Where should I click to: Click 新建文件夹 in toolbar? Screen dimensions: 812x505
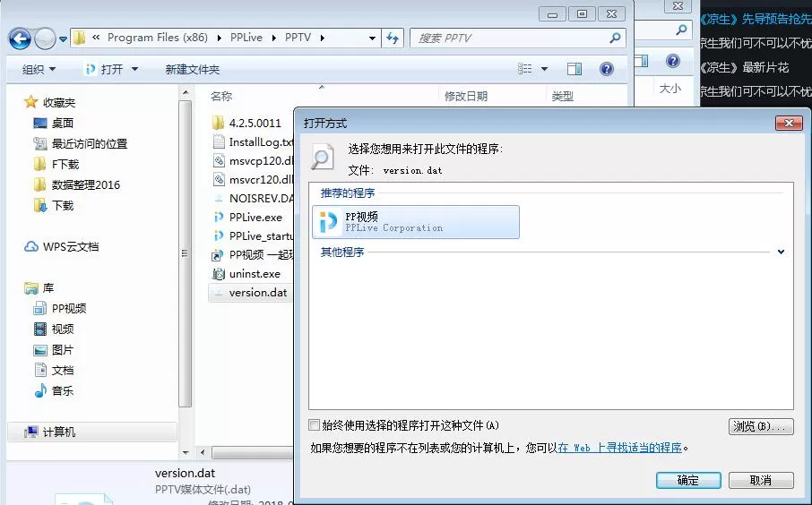[193, 69]
